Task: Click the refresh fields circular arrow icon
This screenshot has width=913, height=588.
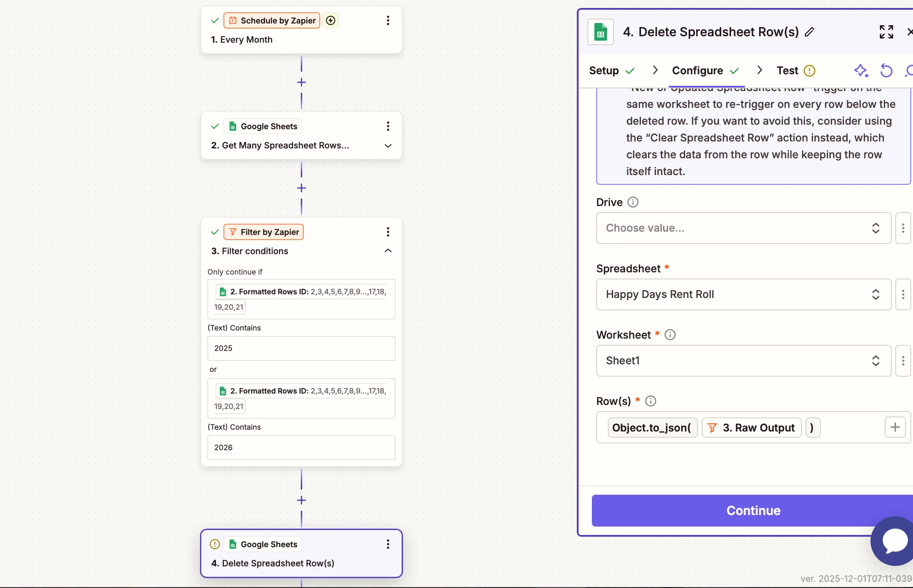Action: coord(886,71)
